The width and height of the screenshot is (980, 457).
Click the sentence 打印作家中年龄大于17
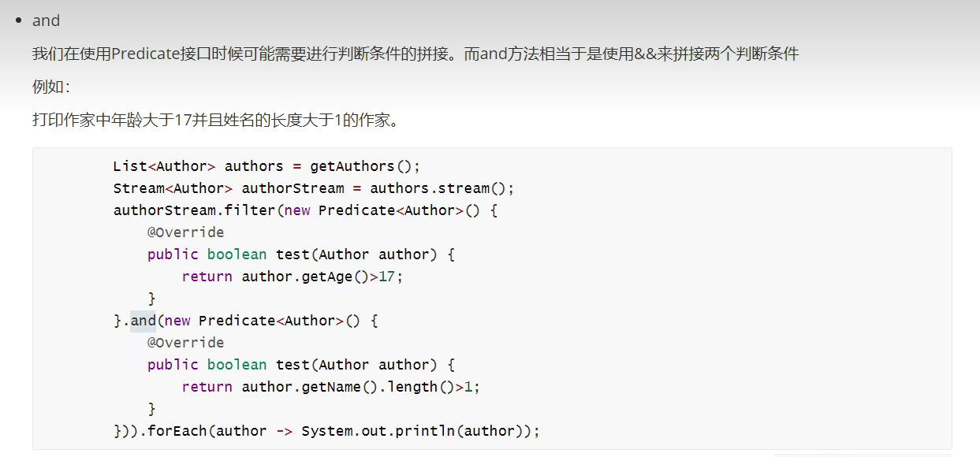click(x=217, y=120)
